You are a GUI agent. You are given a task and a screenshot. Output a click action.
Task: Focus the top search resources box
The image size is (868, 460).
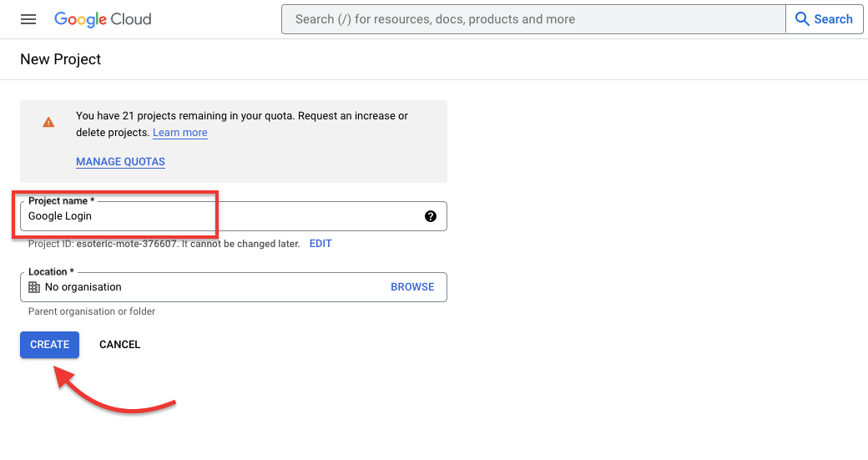click(533, 19)
